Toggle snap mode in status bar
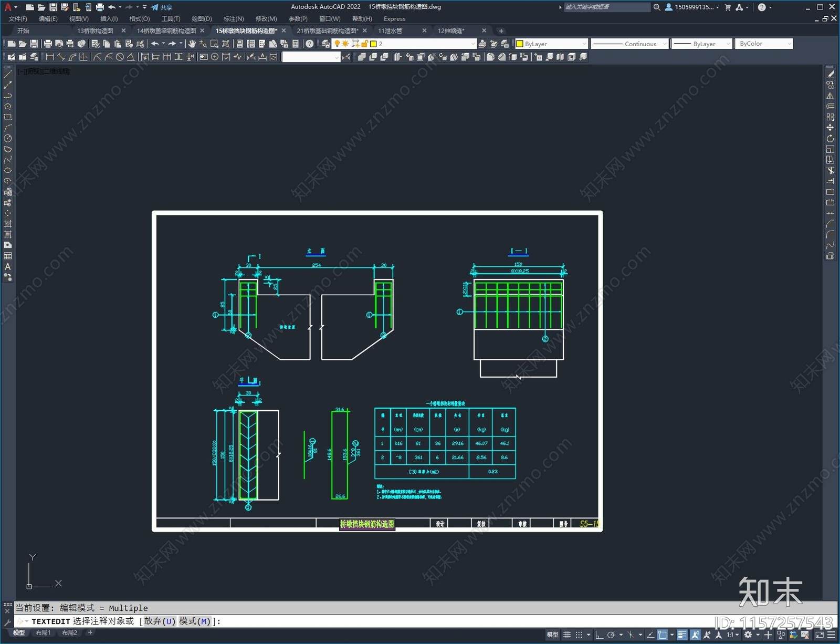Image resolution: width=840 pixels, height=644 pixels. coord(579,635)
